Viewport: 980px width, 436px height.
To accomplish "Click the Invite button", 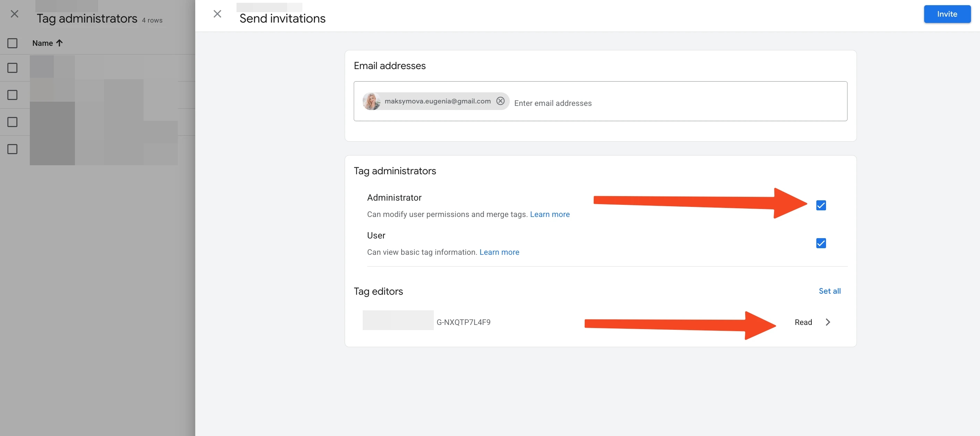I will tap(947, 14).
